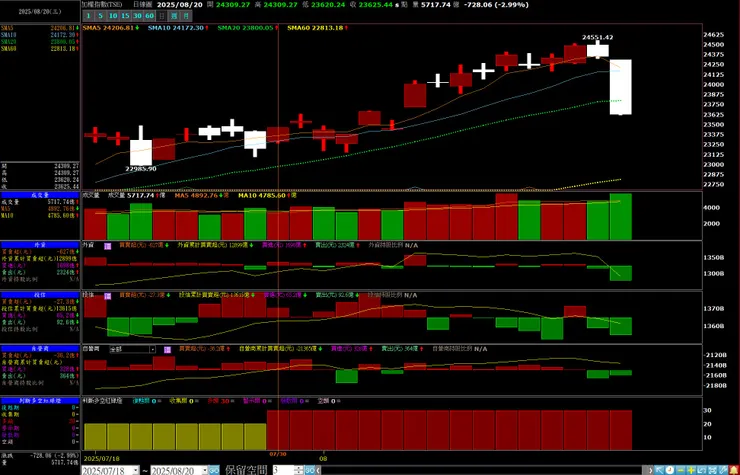The image size is (740, 475).
Task: Click the yellow minus zoom-out icon
Action: click(x=681, y=470)
